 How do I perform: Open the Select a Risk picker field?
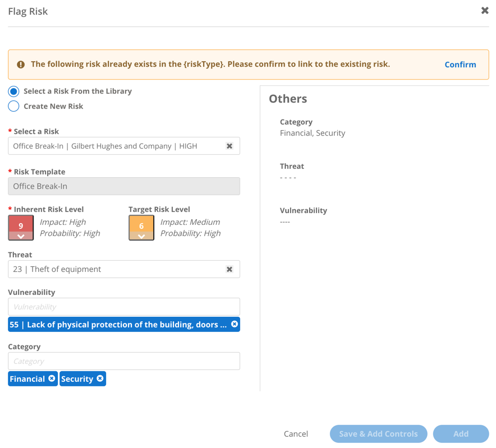pyautogui.click(x=112, y=145)
